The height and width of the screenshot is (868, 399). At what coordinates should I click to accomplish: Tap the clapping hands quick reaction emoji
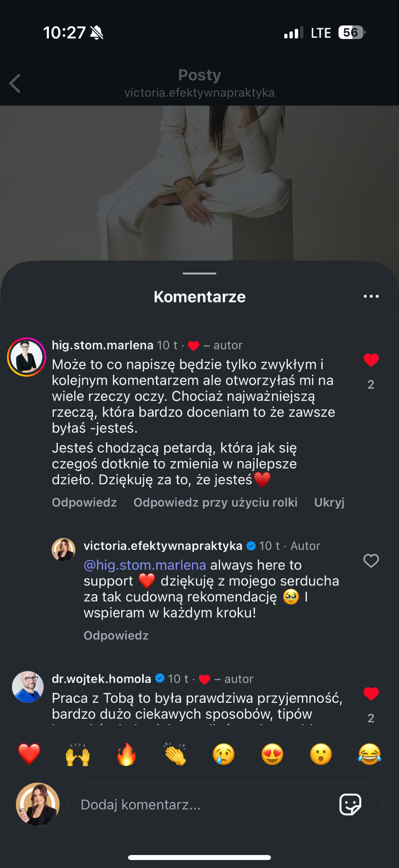175,754
